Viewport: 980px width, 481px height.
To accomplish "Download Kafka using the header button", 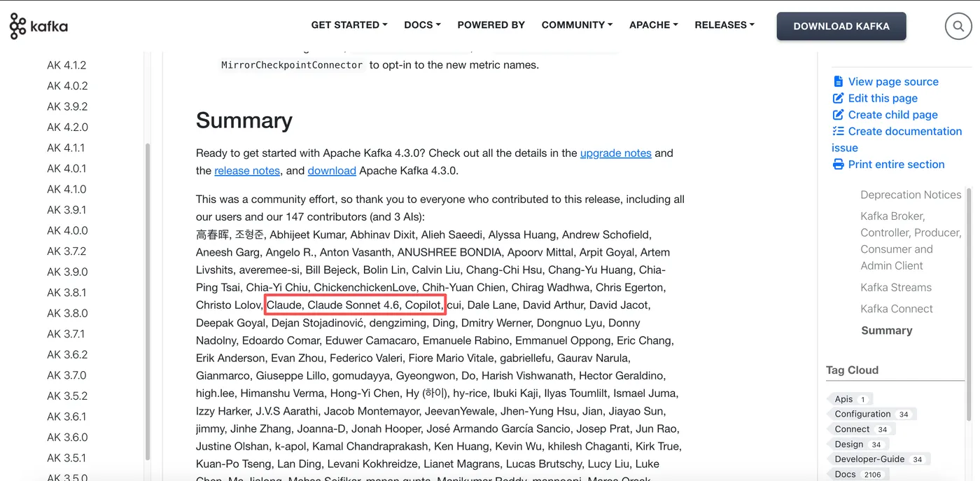I will pos(841,26).
